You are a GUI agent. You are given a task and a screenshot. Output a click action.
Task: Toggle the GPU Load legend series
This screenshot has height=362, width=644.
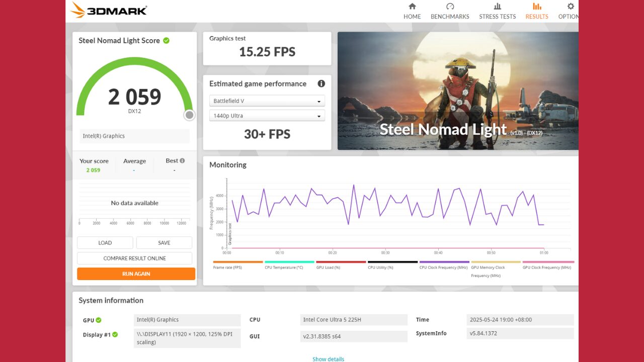coord(328,267)
